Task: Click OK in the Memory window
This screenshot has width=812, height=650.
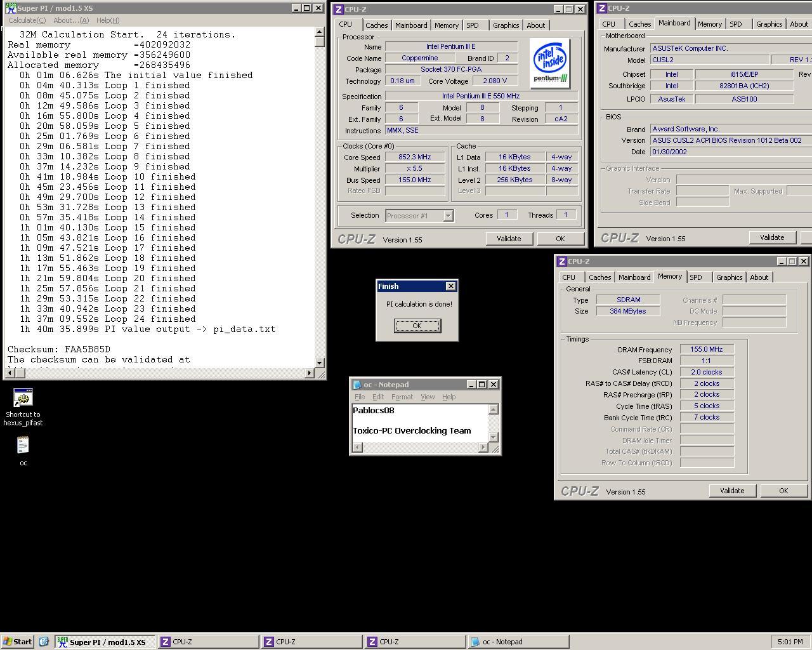Action: tap(783, 491)
